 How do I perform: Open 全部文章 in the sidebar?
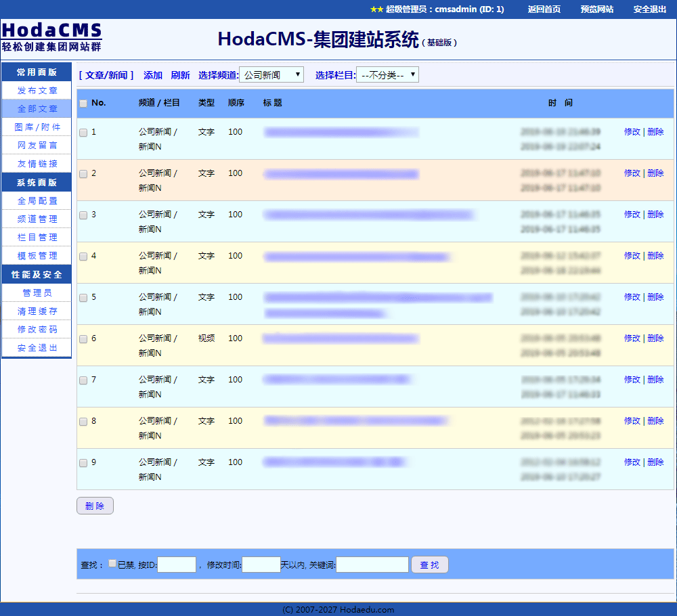(37, 109)
